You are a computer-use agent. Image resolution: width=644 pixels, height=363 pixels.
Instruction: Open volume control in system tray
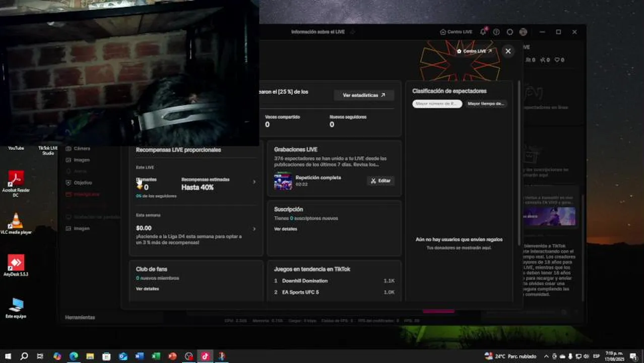point(587,356)
